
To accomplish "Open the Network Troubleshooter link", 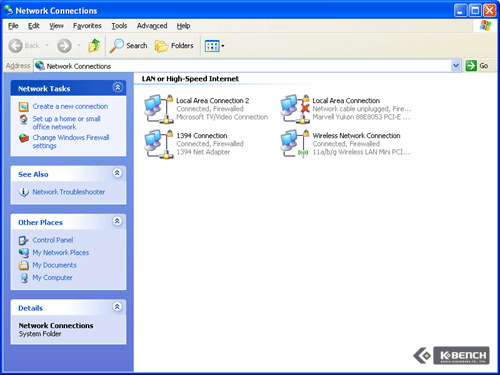I will coord(69,192).
